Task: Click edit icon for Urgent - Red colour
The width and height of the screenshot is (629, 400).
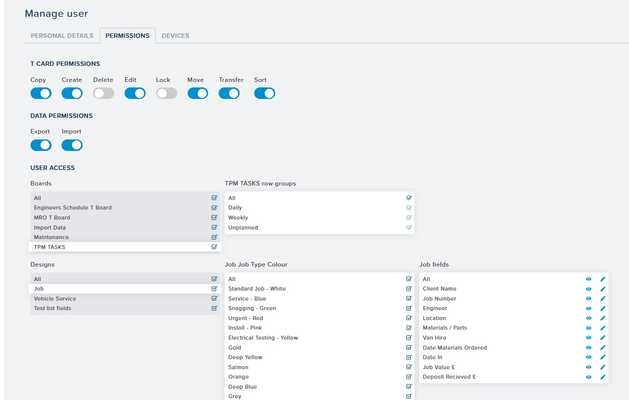Action: click(x=409, y=318)
